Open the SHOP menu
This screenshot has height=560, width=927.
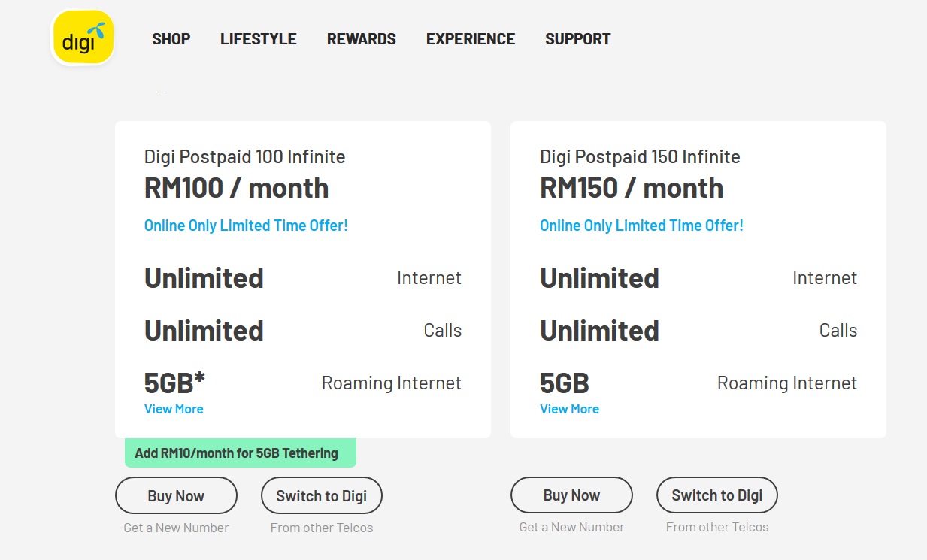pyautogui.click(x=171, y=39)
